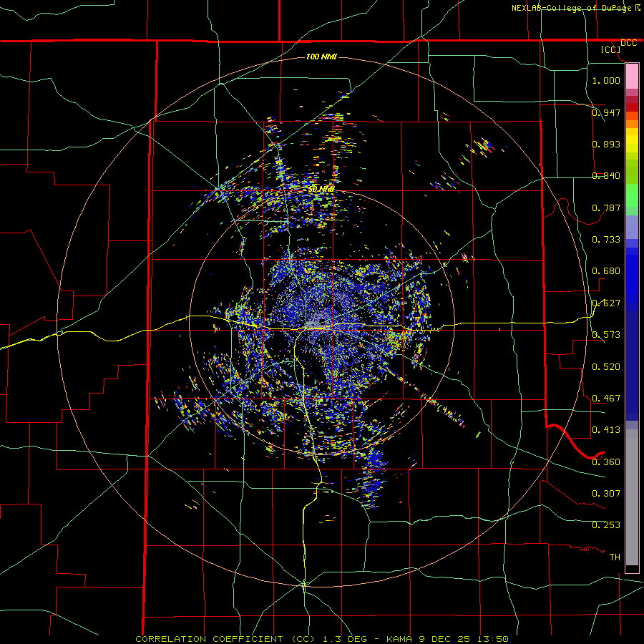This screenshot has height=644, width=644.
Task: Pick the gray segment of the color scale
Action: 632,497
